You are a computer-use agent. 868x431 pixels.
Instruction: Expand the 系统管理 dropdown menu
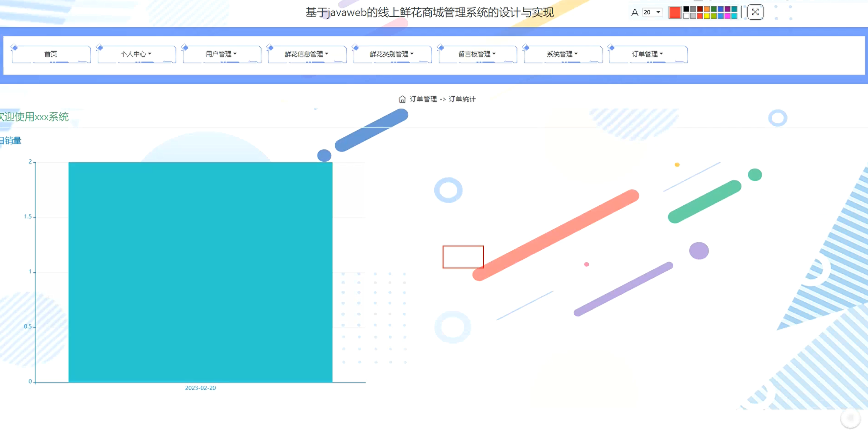coord(563,54)
